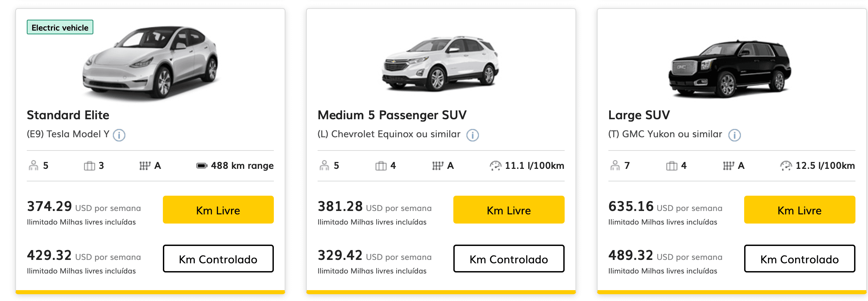Book GMC Yukon with Km Controlado
This screenshot has height=301, width=868.
(x=799, y=259)
